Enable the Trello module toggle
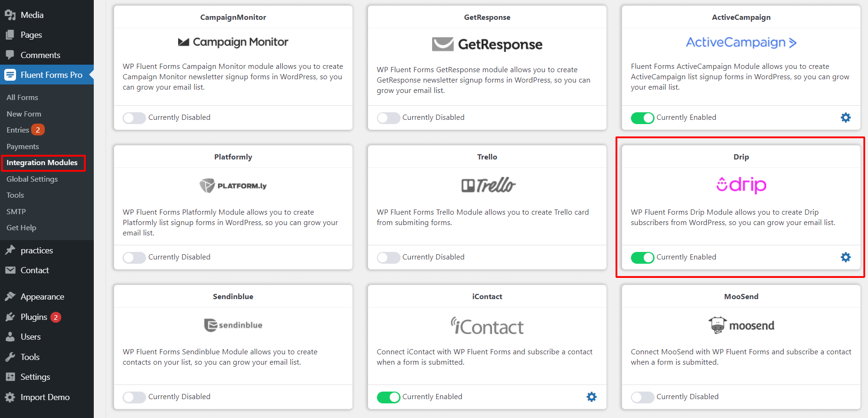This screenshot has height=418, width=868. (388, 257)
